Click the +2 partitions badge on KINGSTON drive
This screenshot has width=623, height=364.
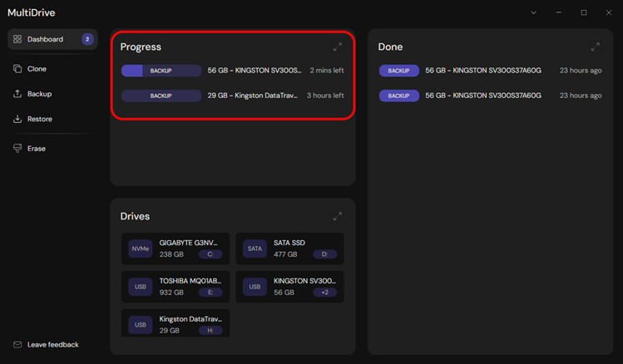tap(324, 293)
